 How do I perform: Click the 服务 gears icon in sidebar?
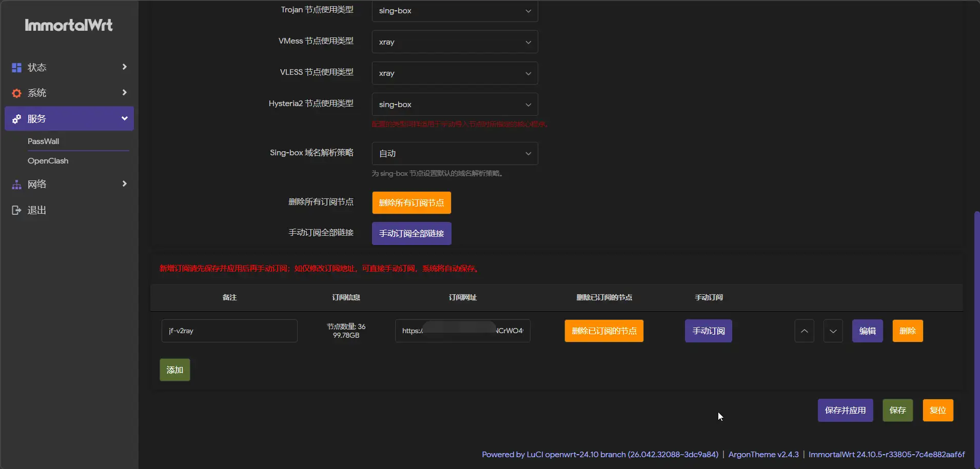pyautogui.click(x=16, y=119)
